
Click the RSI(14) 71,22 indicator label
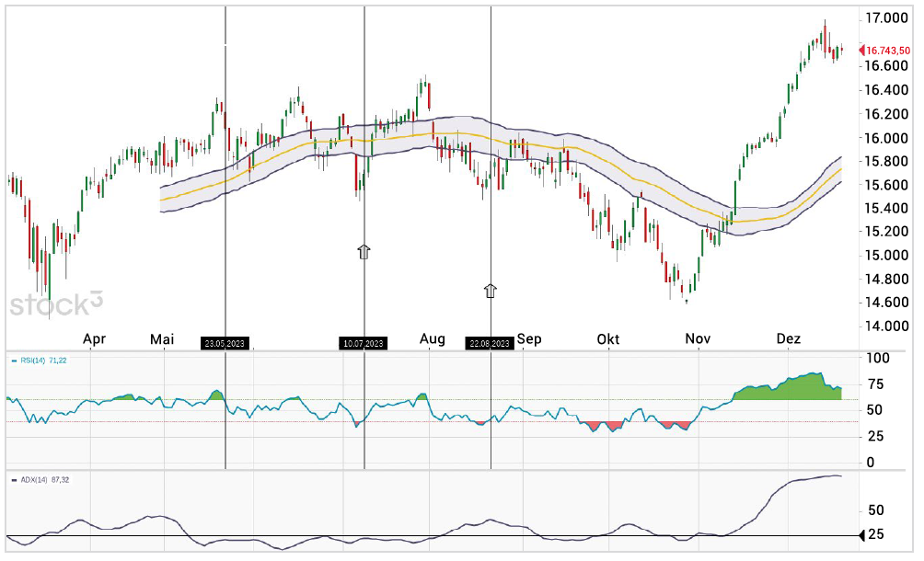pyautogui.click(x=43, y=361)
